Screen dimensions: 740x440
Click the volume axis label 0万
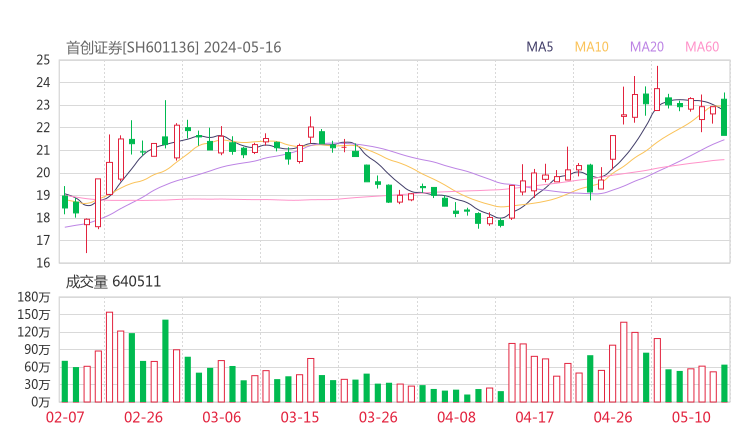tap(41, 402)
